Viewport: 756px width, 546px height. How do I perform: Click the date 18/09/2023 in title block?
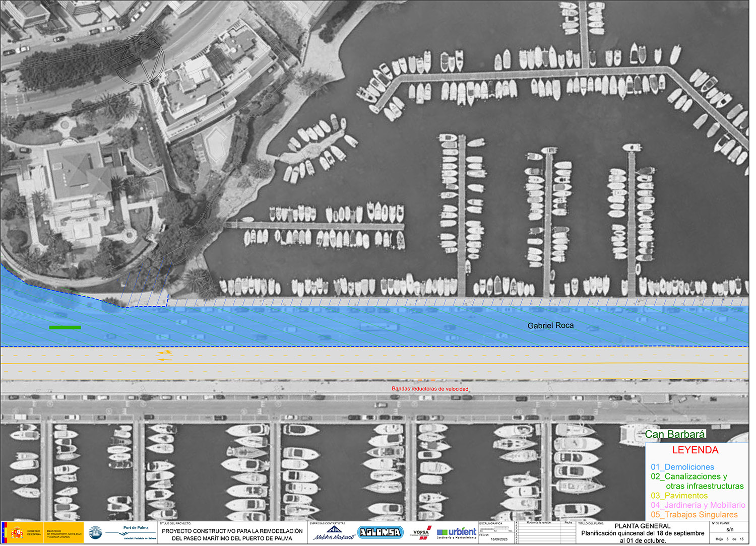499,539
